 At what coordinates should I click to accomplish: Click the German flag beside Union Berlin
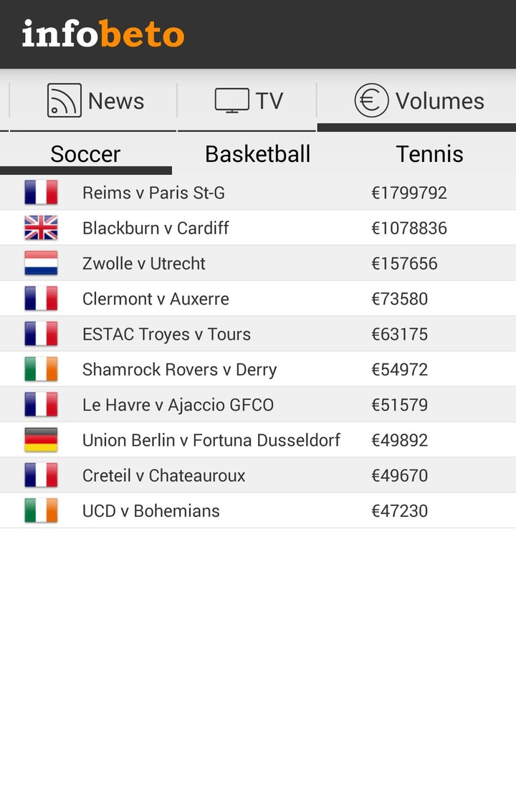[x=41, y=440]
